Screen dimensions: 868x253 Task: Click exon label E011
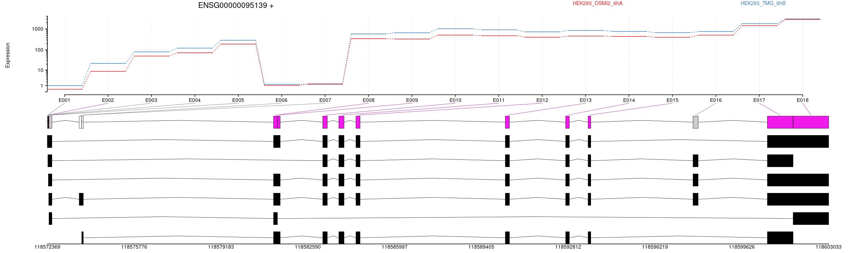coord(499,100)
